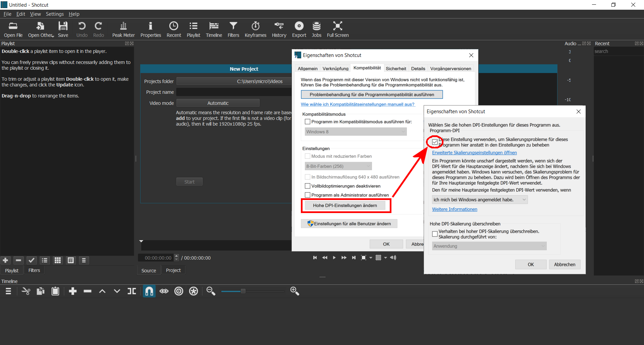Check Programm im Kompatibilitätsmodus ausführen
This screenshot has width=644, height=345.
coord(307,122)
